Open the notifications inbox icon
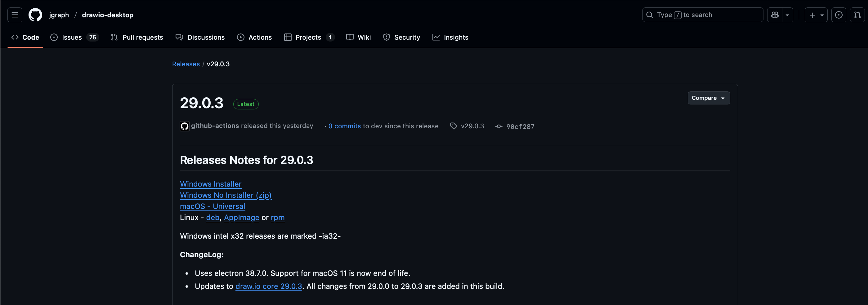The height and width of the screenshot is (305, 868). click(x=839, y=15)
